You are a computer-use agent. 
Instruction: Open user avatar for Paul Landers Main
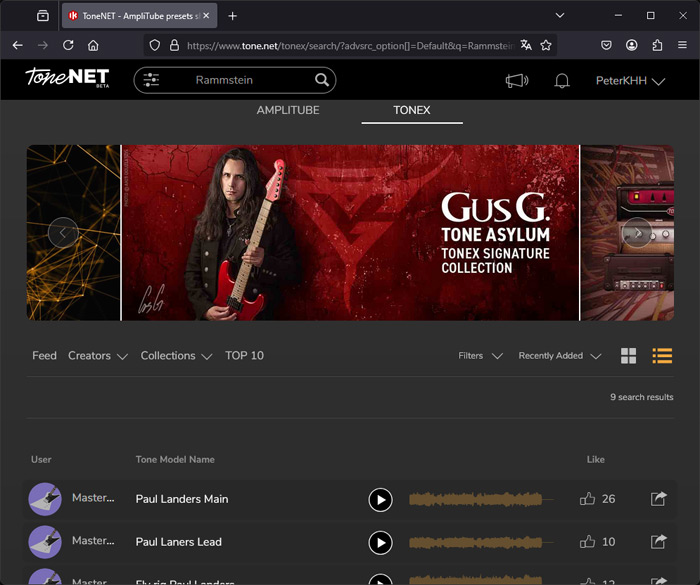pyautogui.click(x=45, y=499)
